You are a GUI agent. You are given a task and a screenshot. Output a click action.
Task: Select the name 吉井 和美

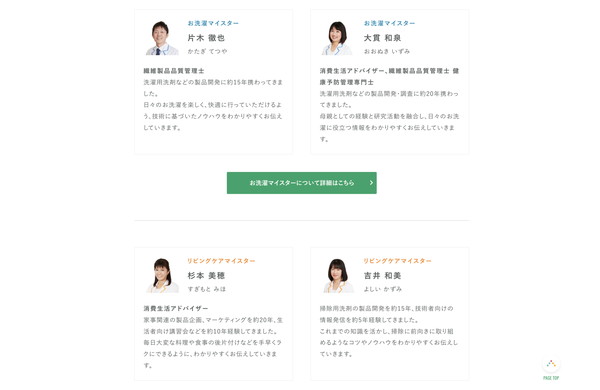pyautogui.click(x=382, y=276)
